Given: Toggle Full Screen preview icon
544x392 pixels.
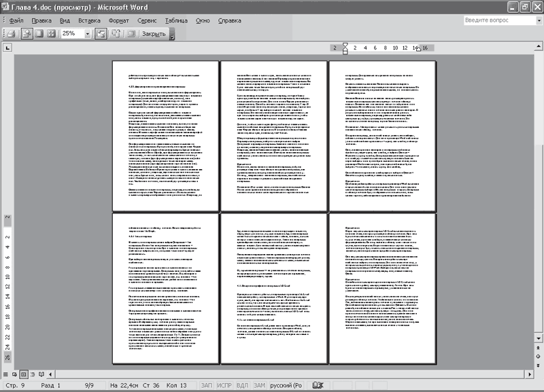Looking at the screenshot, I should click(x=131, y=33).
